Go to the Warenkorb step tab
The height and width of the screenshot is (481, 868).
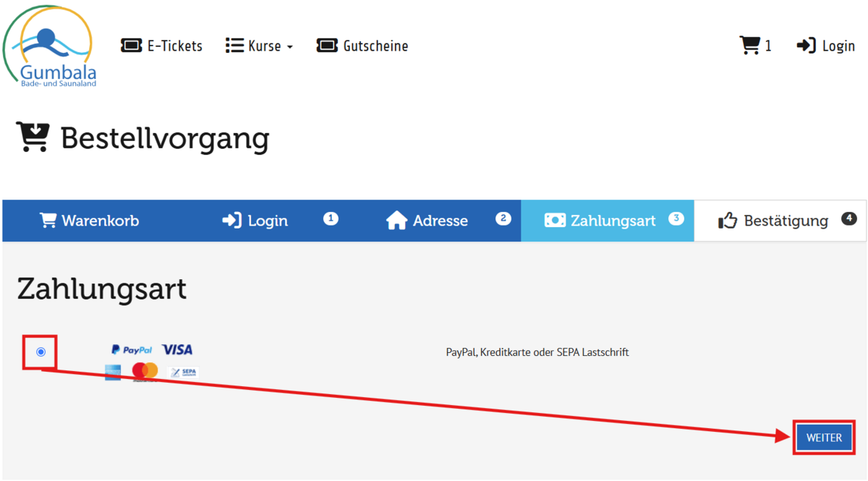point(89,221)
